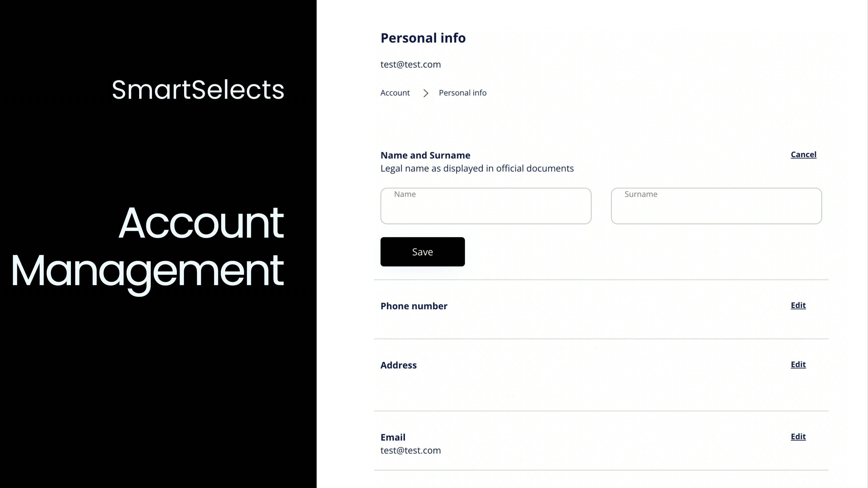The width and height of the screenshot is (868, 488).
Task: Click the test@test.com text under the heading
Action: [x=410, y=64]
